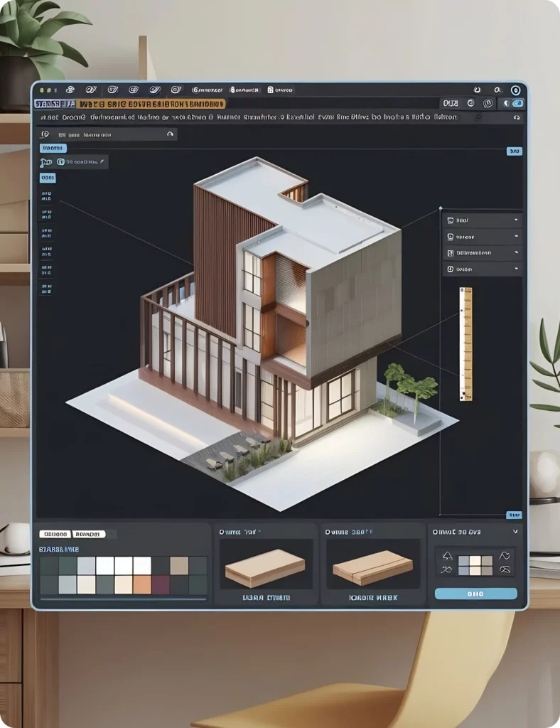Screen dimensions: 560x728
Task: Click the blue-ringed circle icon in top-right corner
Action: coord(517,90)
